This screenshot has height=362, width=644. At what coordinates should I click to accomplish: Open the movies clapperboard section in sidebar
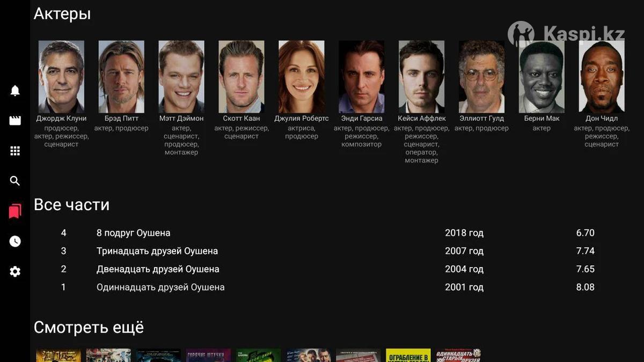point(15,121)
